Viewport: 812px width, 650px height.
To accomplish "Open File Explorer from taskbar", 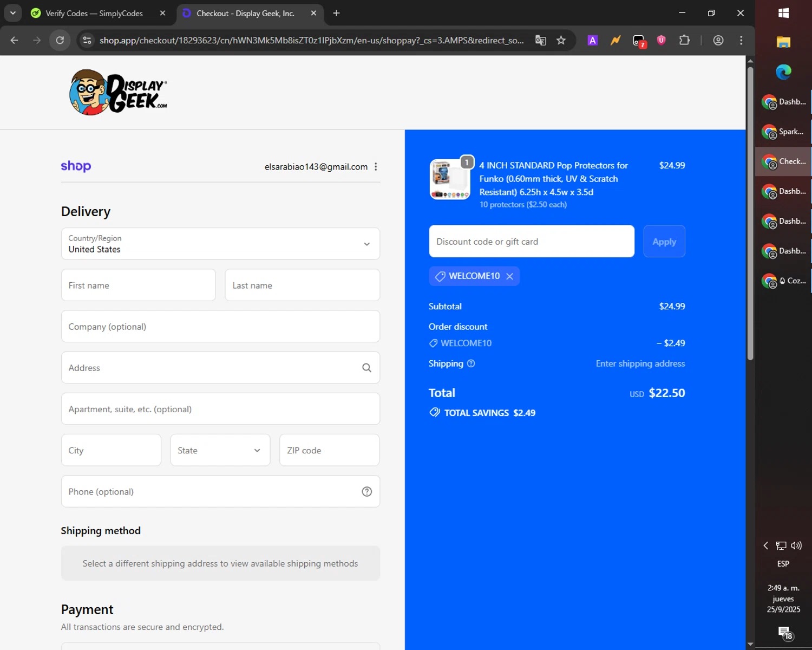I will (783, 42).
